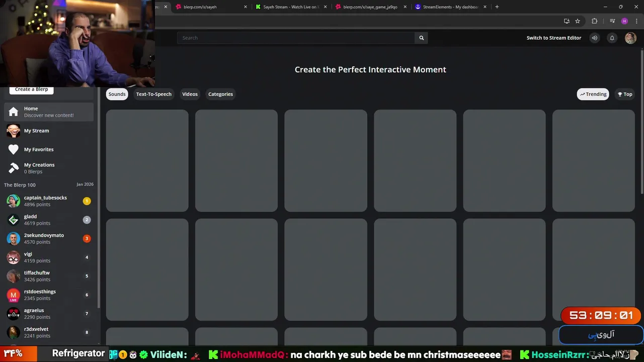
Task: Open Chrome extensions puzzle icon
Action: pos(595,21)
